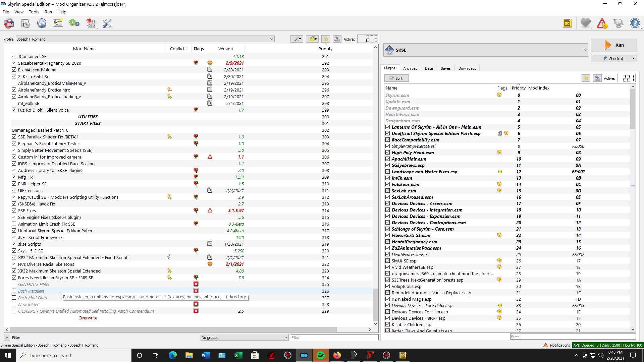Screen dimensions: 644x362
Task: Open the View menu
Action: pyautogui.click(x=19, y=12)
